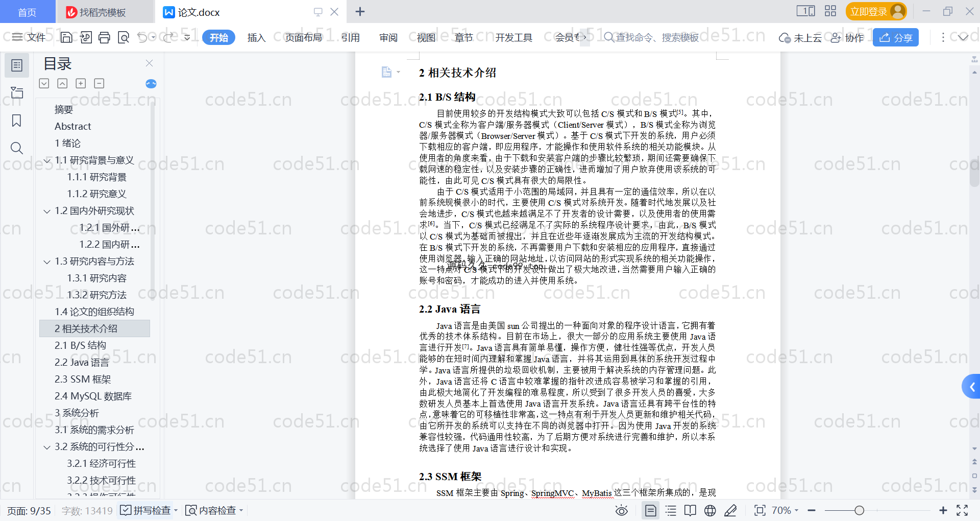The height and width of the screenshot is (521, 980).
Task: Click promote-level plus icon in 目录 panel
Action: 81,83
